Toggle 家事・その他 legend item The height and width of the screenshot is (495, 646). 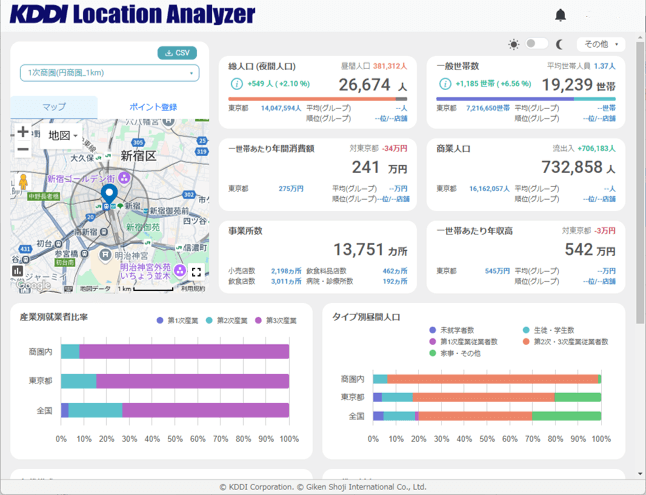tap(455, 353)
